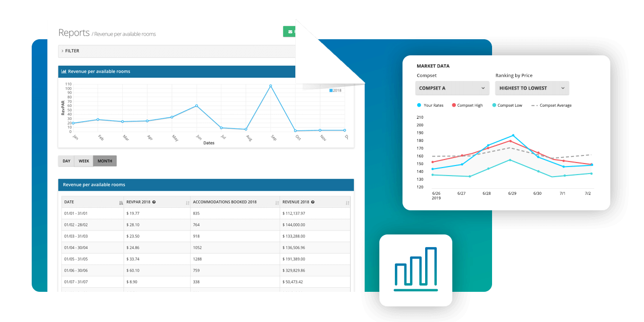644x322 pixels.
Task: Click the REVPAR 2018 column header text
Action: tap(138, 202)
